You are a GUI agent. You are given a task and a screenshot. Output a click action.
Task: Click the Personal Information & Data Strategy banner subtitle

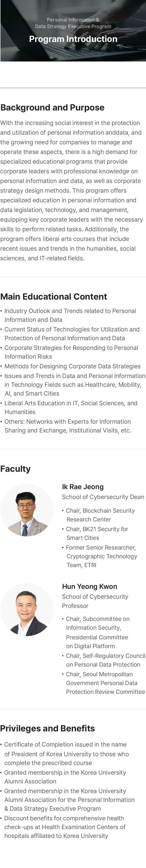pos(73,23)
